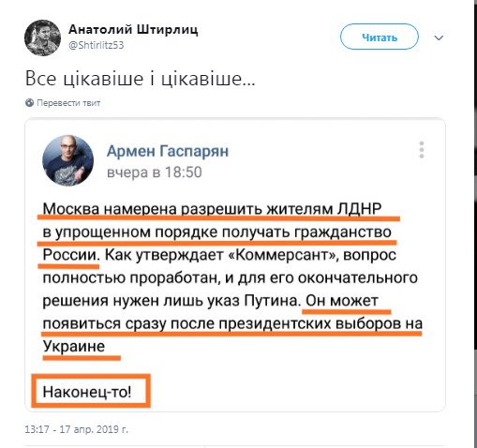Click the Анатолий Штирлиц display name
Viewport: 477px width, 448px height.
pyautogui.click(x=133, y=29)
